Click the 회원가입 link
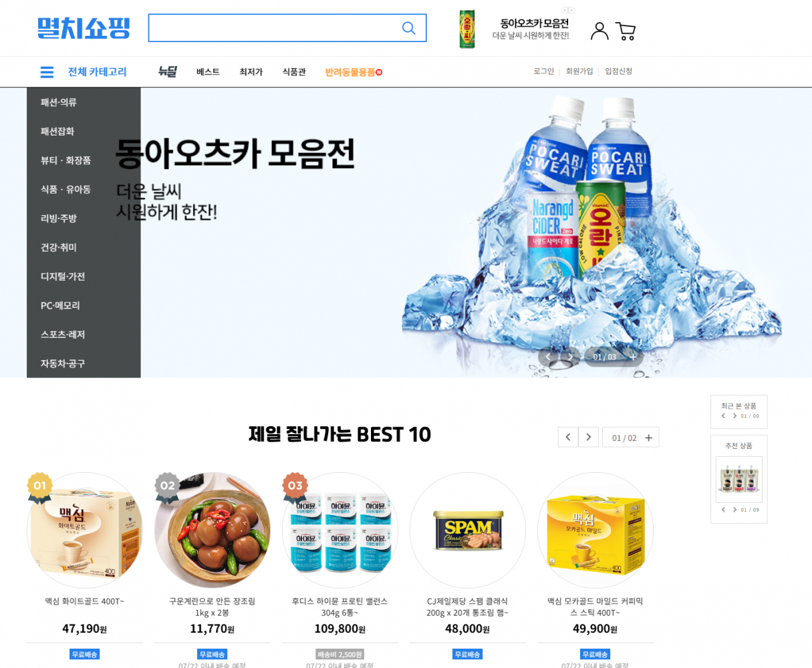812x668 pixels. click(579, 71)
